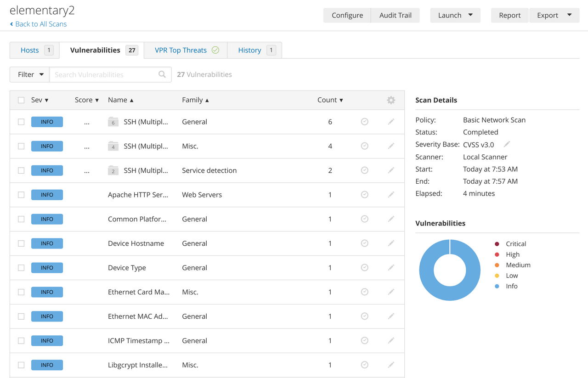Screen dimensions: 588x378
Task: Toggle the select-all checkbox in table header
Action: (21, 100)
